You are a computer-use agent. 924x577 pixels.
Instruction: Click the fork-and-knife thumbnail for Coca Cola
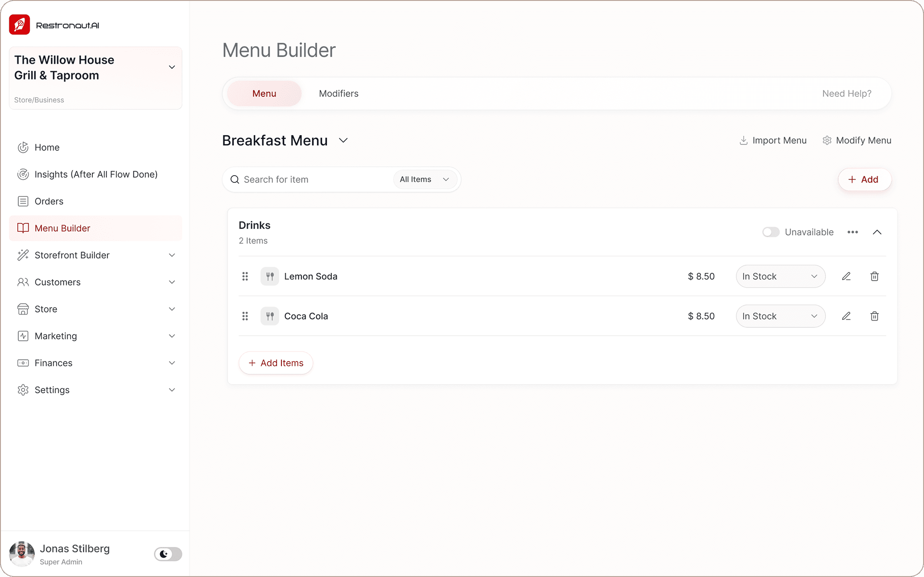click(x=269, y=316)
